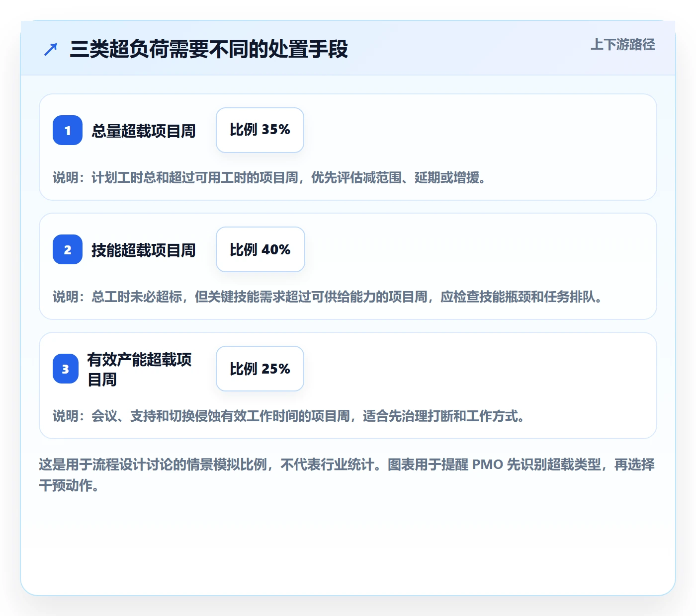Click the description starting 说明：会议、支持和切换
Screen dimensions: 696x616
289,416
